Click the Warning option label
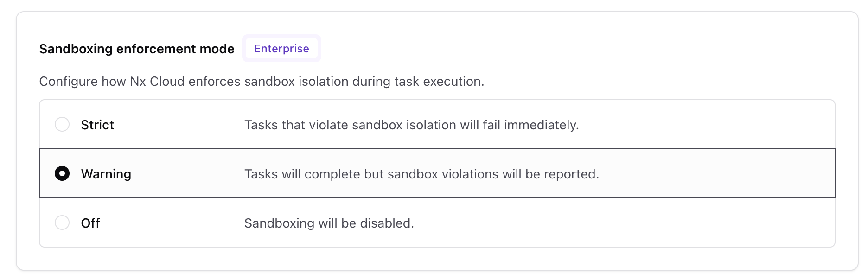The image size is (868, 280). coord(106,173)
